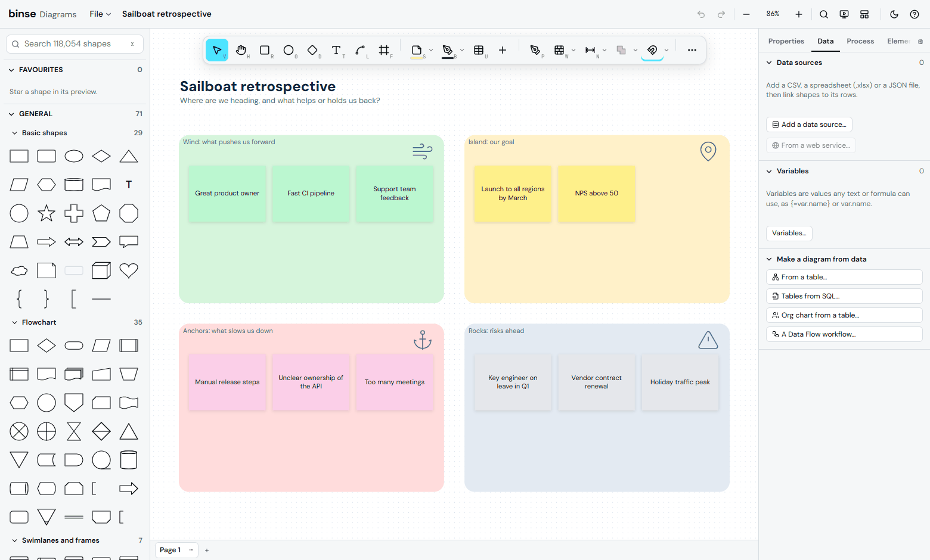The height and width of the screenshot is (560, 930).
Task: Start presentation mode
Action: click(844, 14)
